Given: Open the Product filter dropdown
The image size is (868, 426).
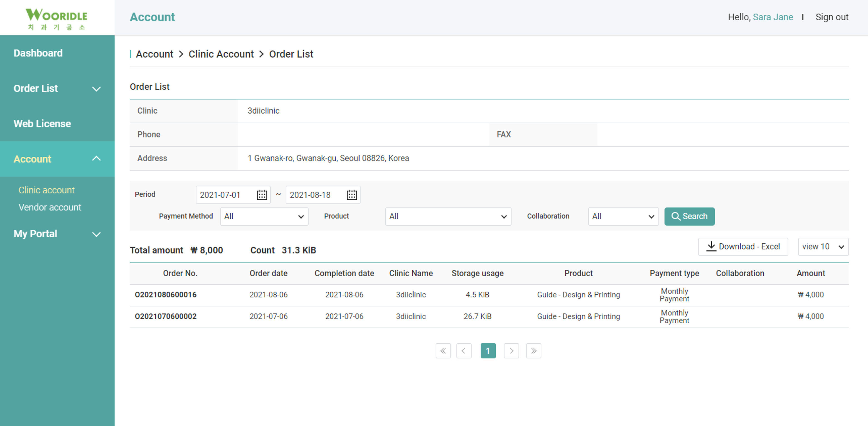Looking at the screenshot, I should tap(448, 216).
